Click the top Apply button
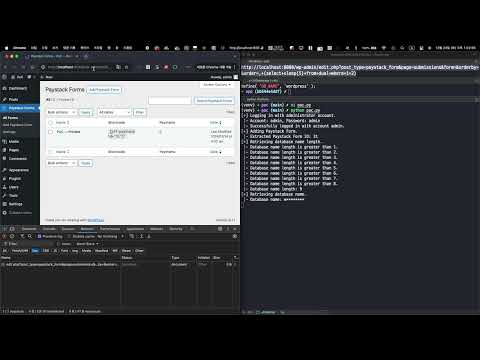Screen dimensions: 480x360 [86, 112]
